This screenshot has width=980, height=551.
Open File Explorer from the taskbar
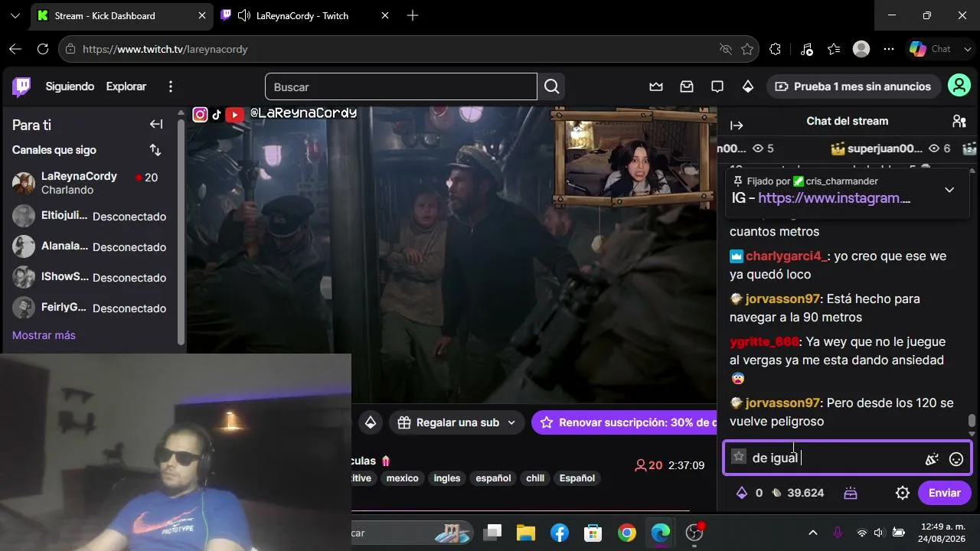click(526, 532)
